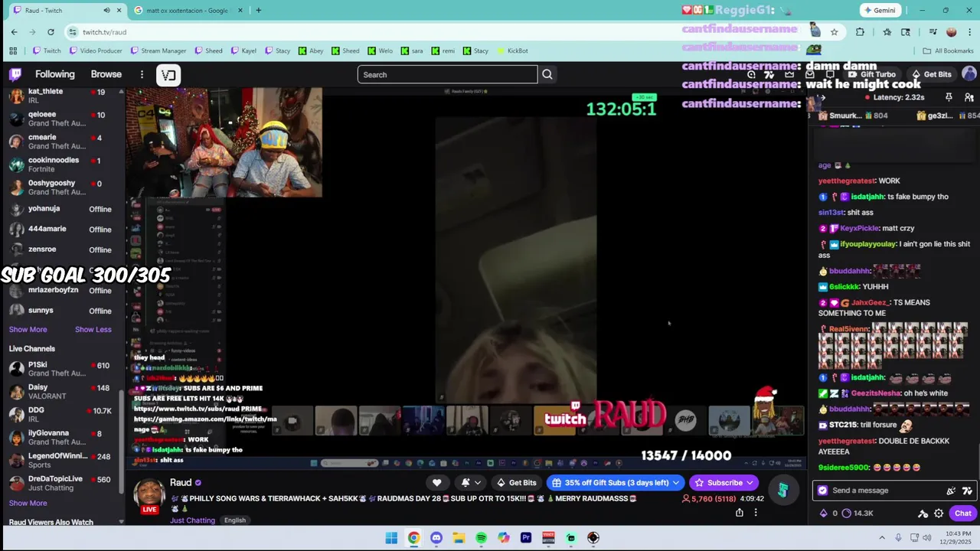Switch to matt ox xxxtentacion Google tab
The width and height of the screenshot is (980, 551).
188,10
